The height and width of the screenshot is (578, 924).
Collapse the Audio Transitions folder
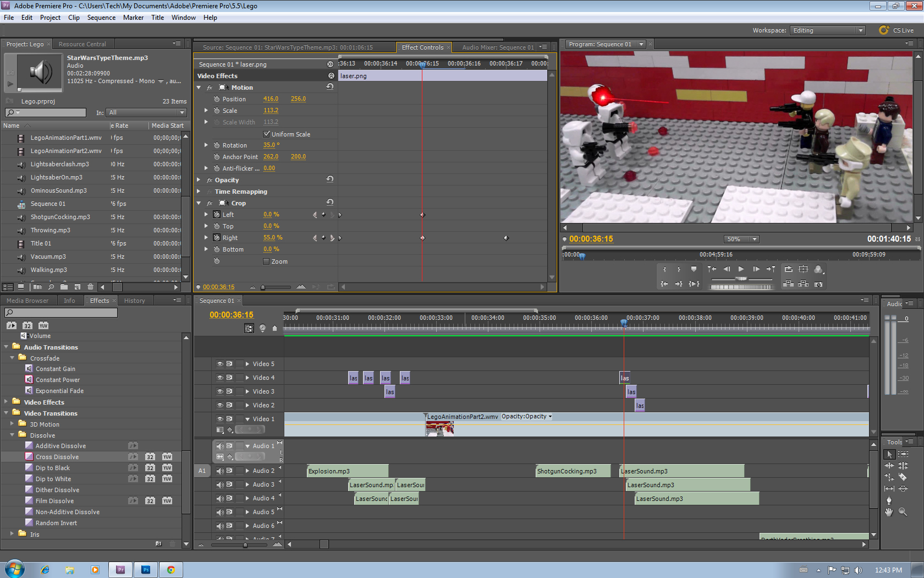(x=6, y=347)
